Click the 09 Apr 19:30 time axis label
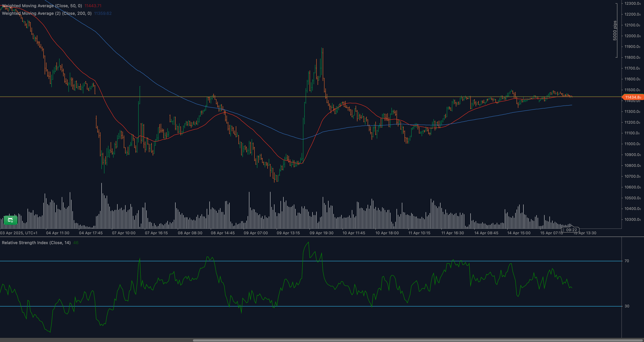Viewport: 644px width, 342px height. 321,233
